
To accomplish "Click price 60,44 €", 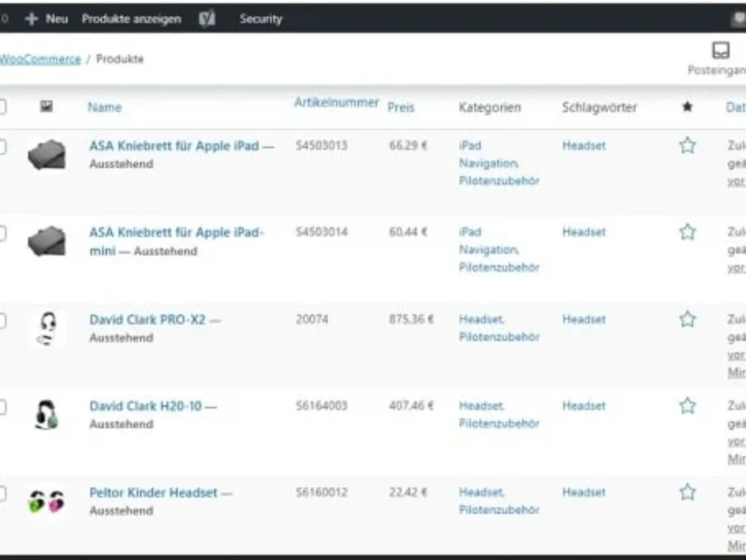I will pyautogui.click(x=408, y=232).
